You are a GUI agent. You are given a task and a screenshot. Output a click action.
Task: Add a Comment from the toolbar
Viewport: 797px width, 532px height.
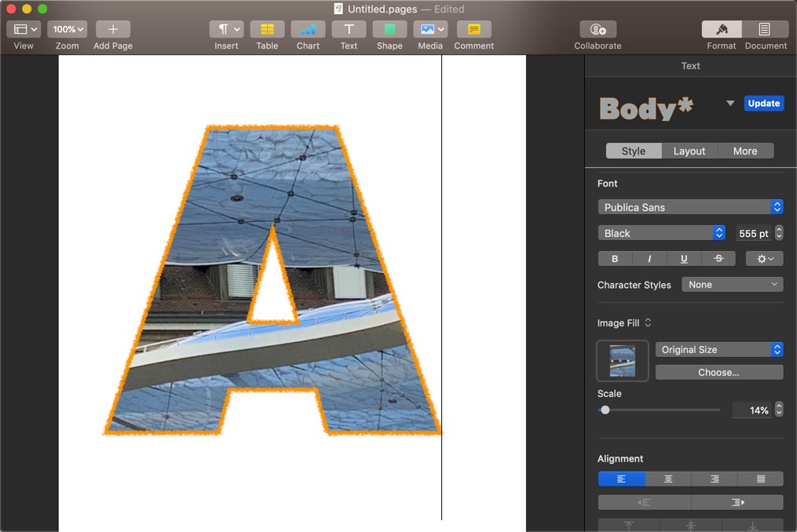pos(473,30)
